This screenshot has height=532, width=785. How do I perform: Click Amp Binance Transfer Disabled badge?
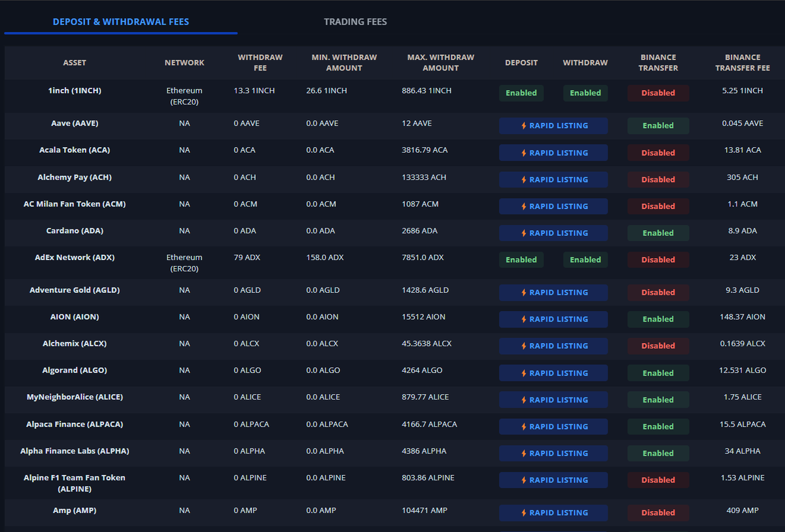coord(658,513)
